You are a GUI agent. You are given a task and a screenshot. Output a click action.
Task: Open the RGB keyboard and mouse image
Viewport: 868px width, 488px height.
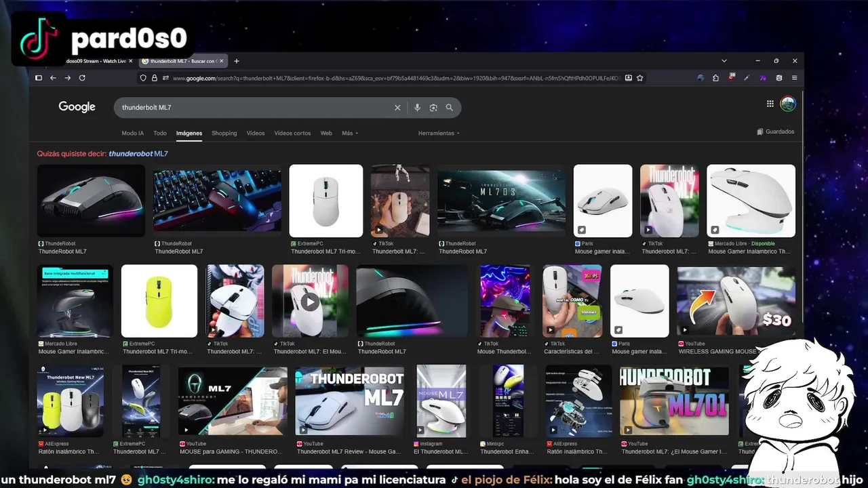click(x=217, y=201)
